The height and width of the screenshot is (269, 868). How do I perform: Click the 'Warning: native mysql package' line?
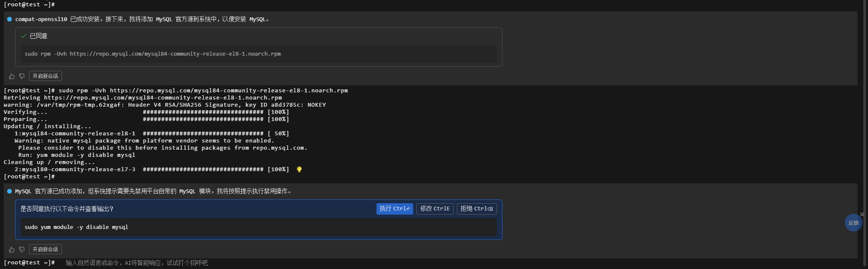(144, 141)
